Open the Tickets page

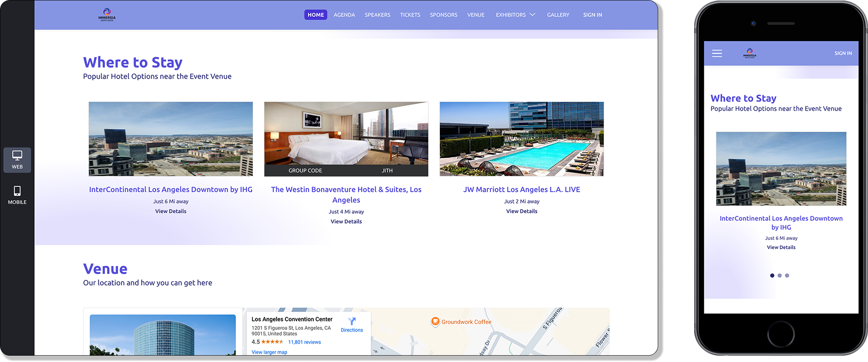tap(410, 15)
